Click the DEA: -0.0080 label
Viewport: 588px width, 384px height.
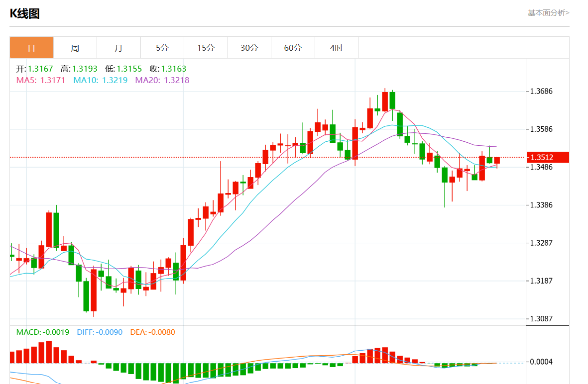(153, 332)
